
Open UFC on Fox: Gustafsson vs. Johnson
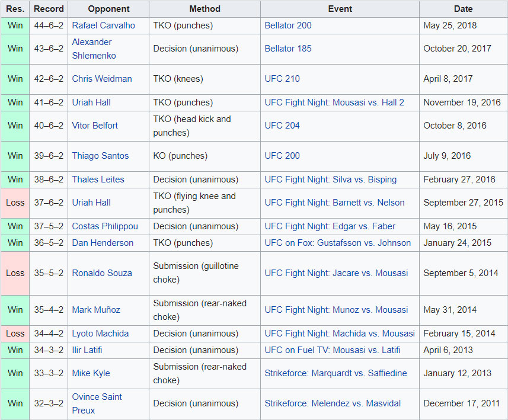coord(337,243)
